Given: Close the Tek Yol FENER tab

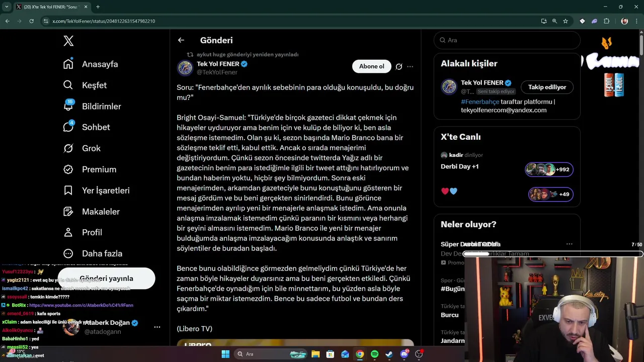Looking at the screenshot, I should 86,7.
